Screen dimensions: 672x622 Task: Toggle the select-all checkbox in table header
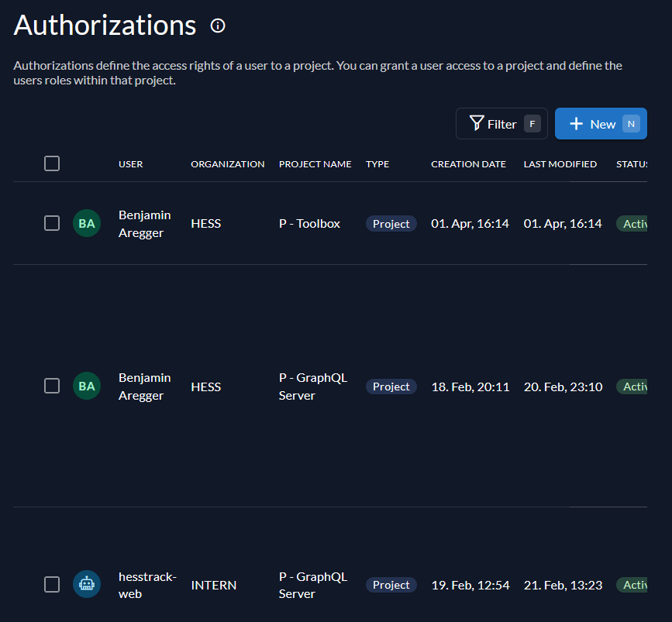click(52, 163)
